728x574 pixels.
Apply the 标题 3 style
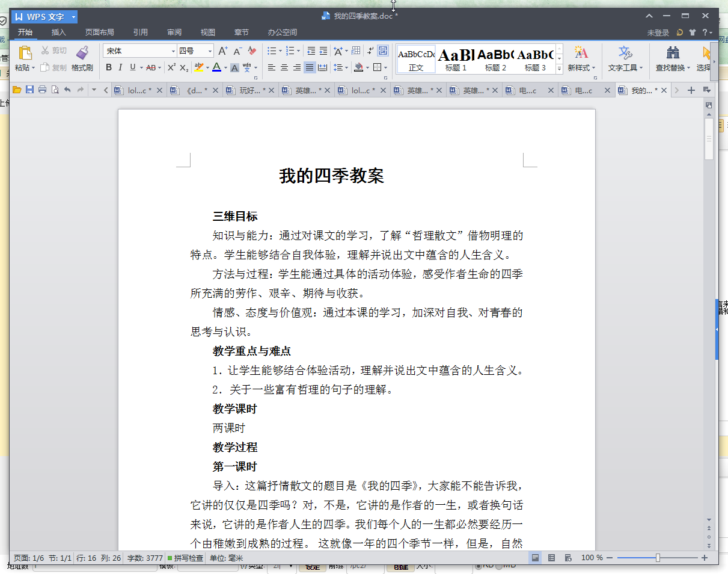coord(535,59)
